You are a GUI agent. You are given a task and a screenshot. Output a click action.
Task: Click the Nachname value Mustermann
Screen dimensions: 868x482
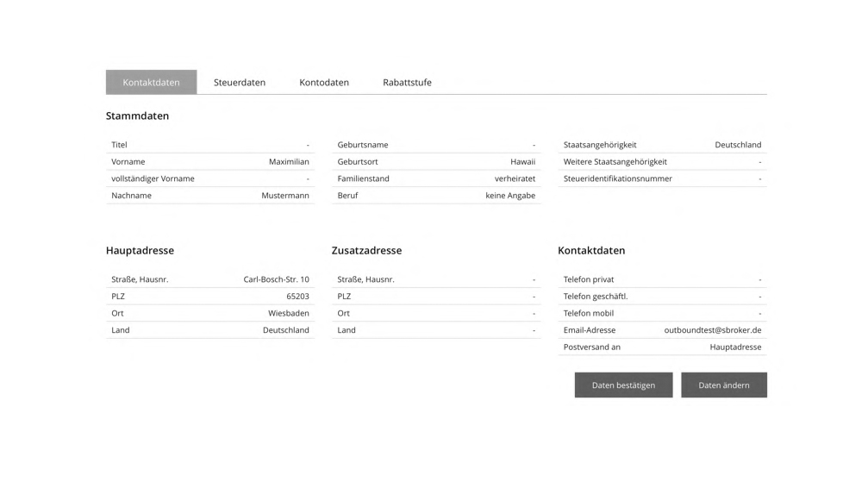coord(285,196)
